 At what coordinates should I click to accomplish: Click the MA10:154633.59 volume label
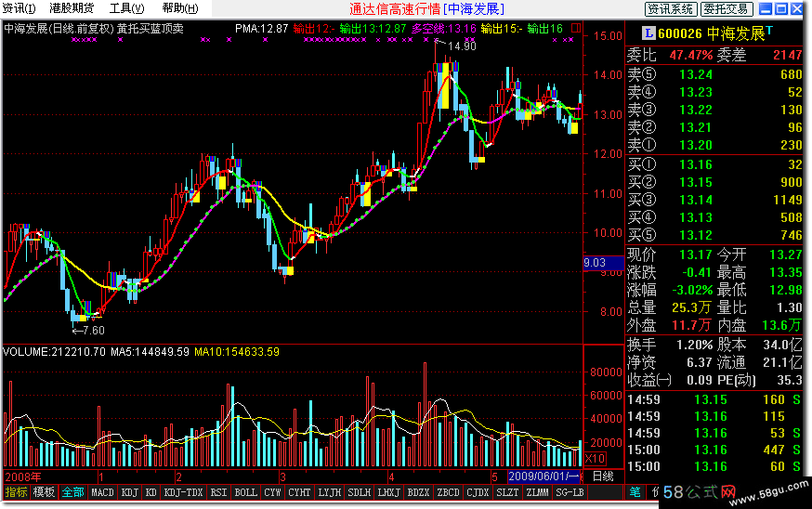pos(237,352)
